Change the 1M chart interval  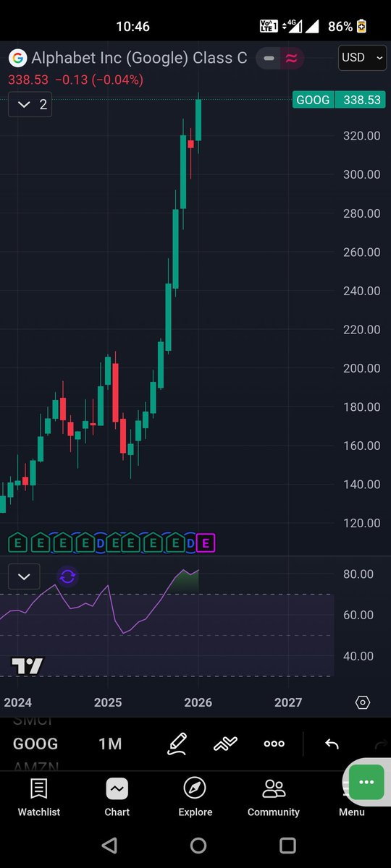click(x=110, y=744)
